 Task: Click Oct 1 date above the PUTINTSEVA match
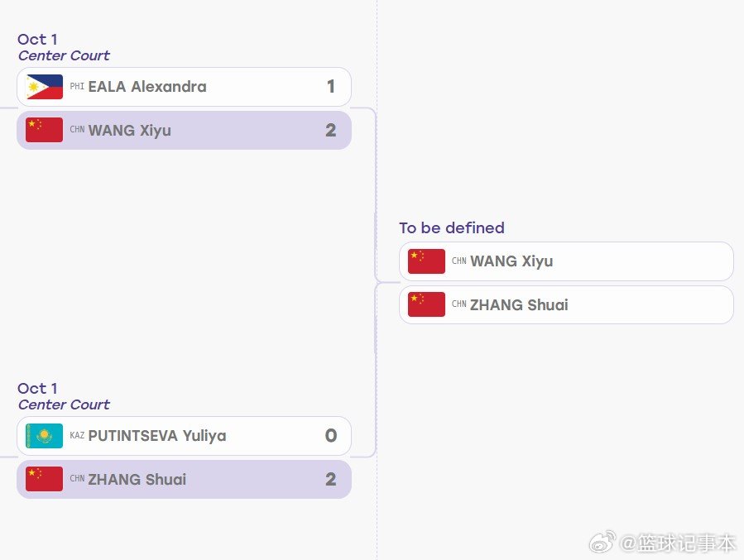(37, 388)
